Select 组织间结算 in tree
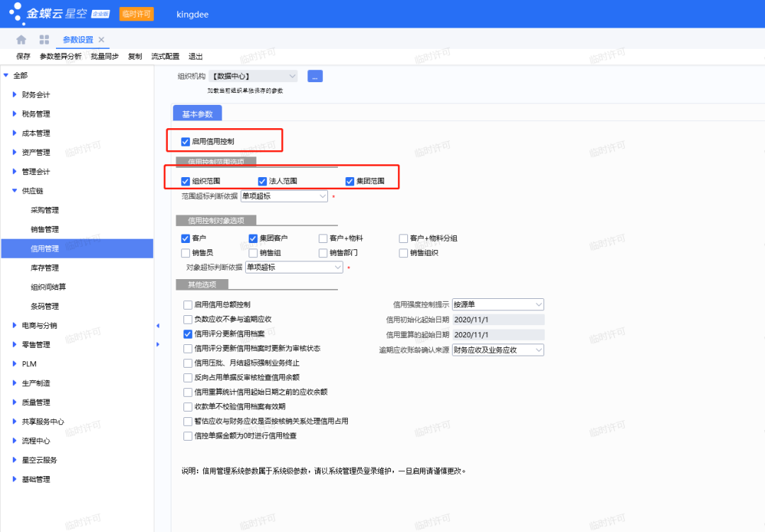The width and height of the screenshot is (765, 532). coord(48,287)
